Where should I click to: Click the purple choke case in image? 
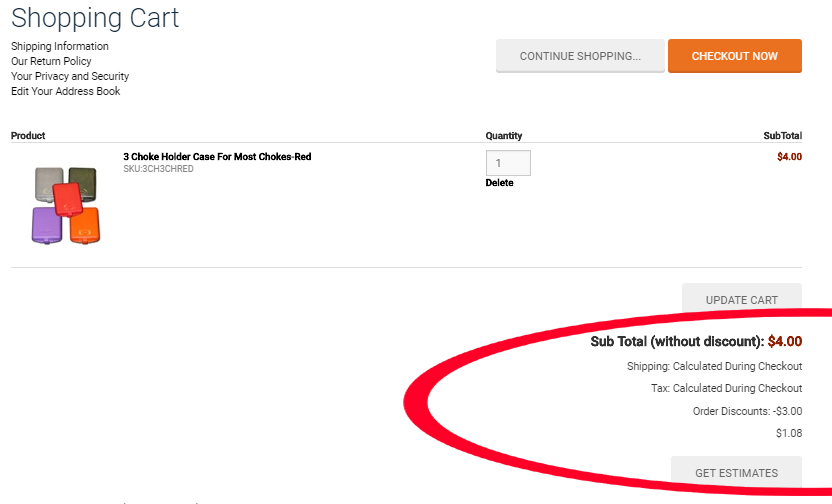click(x=47, y=225)
